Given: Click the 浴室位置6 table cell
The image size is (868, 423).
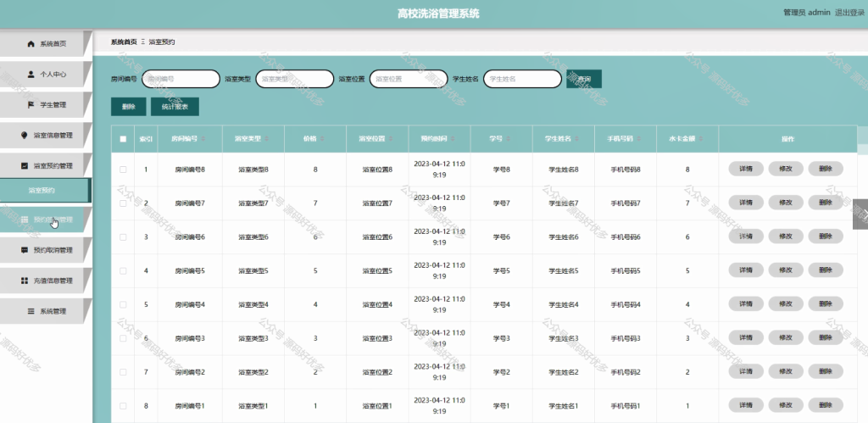Looking at the screenshot, I should pyautogui.click(x=377, y=237).
